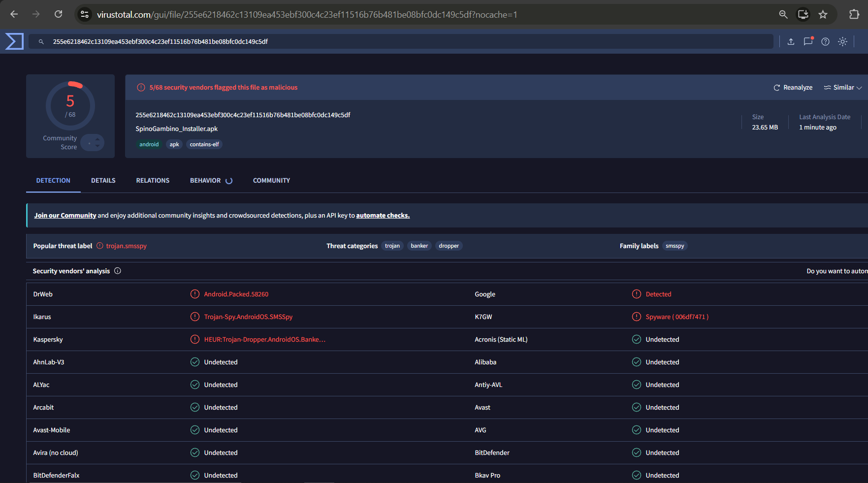Go back to the previous browser page

pos(14,14)
